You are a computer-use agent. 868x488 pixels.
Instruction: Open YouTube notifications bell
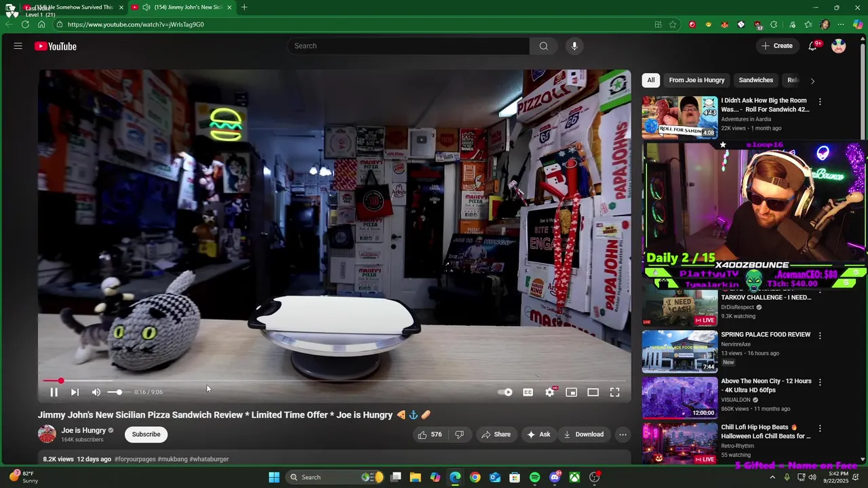point(812,46)
